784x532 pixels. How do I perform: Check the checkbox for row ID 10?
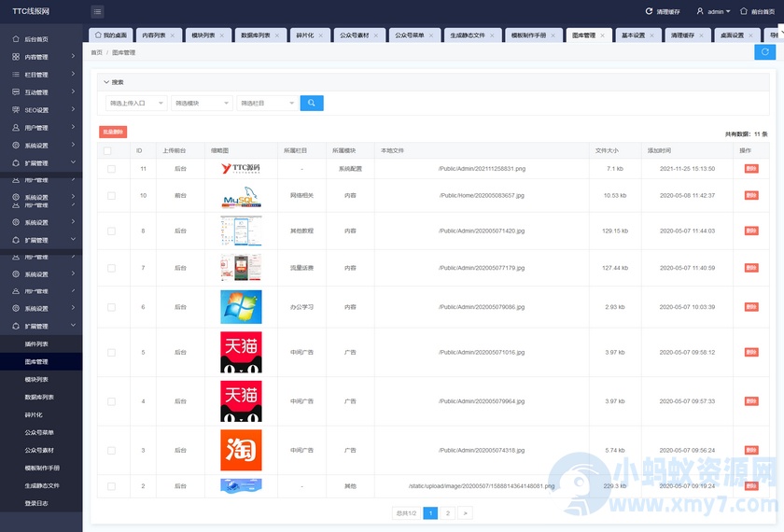[112, 196]
